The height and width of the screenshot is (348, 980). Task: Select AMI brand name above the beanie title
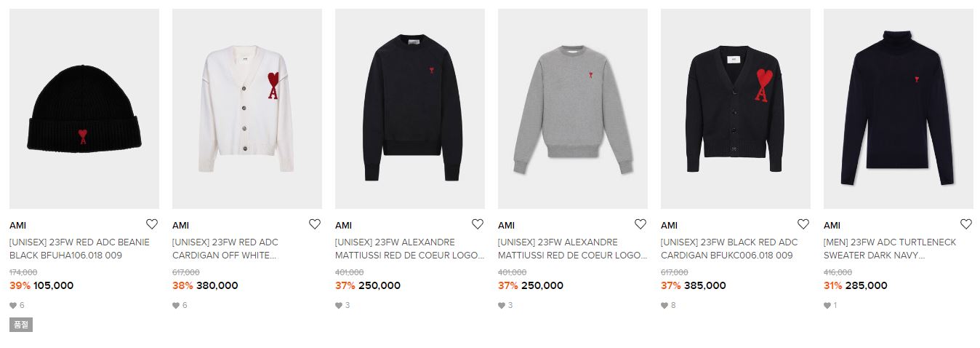click(17, 225)
